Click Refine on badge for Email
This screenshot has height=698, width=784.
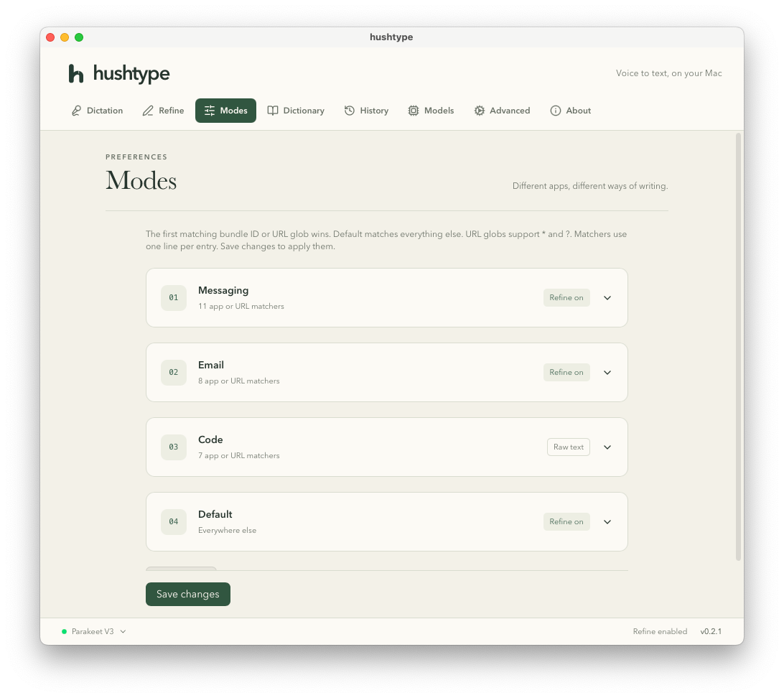[x=566, y=372]
